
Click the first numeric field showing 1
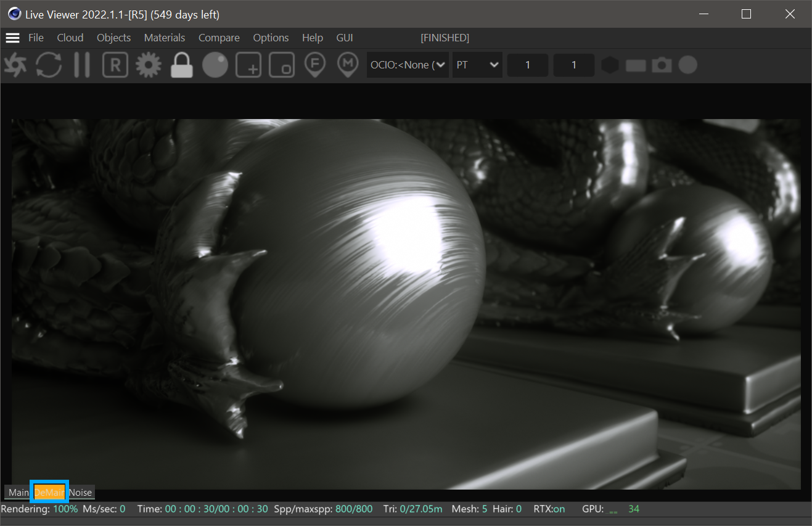coord(527,65)
